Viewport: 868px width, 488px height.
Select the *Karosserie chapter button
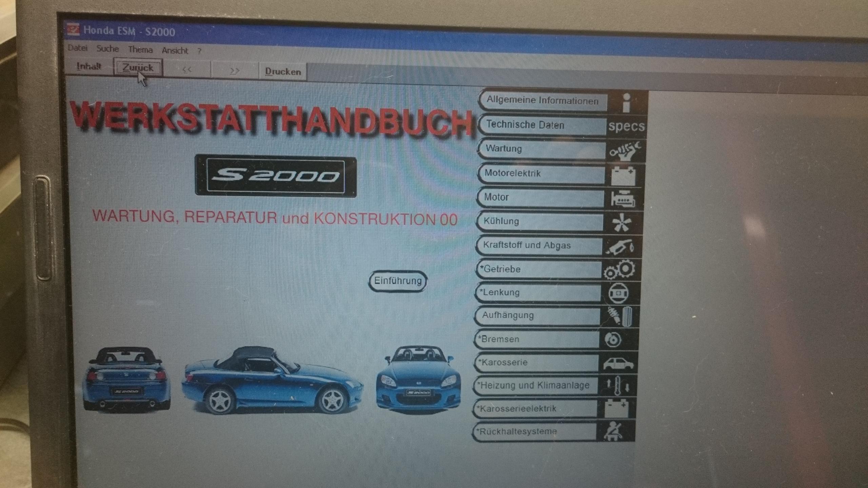[x=536, y=362]
